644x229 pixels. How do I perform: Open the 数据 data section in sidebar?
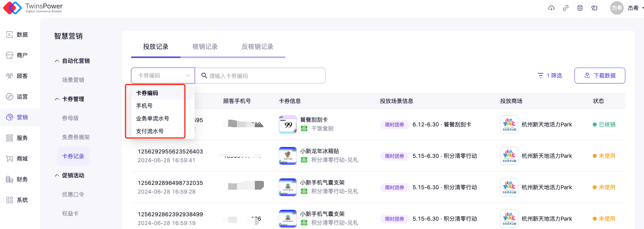tap(17, 35)
